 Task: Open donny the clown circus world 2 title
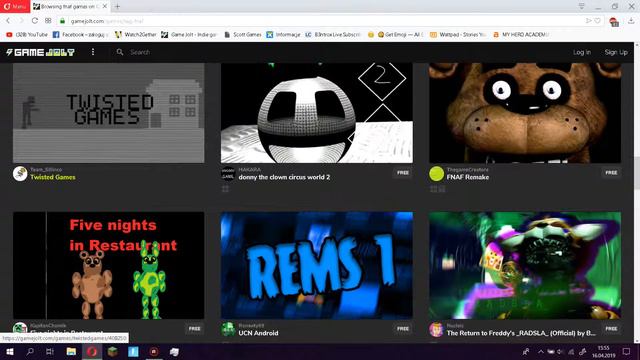[284, 177]
